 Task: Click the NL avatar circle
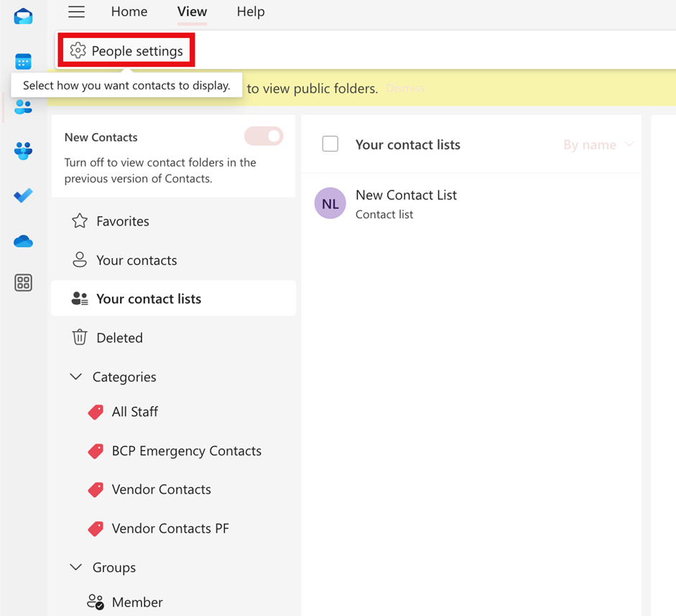click(x=330, y=203)
